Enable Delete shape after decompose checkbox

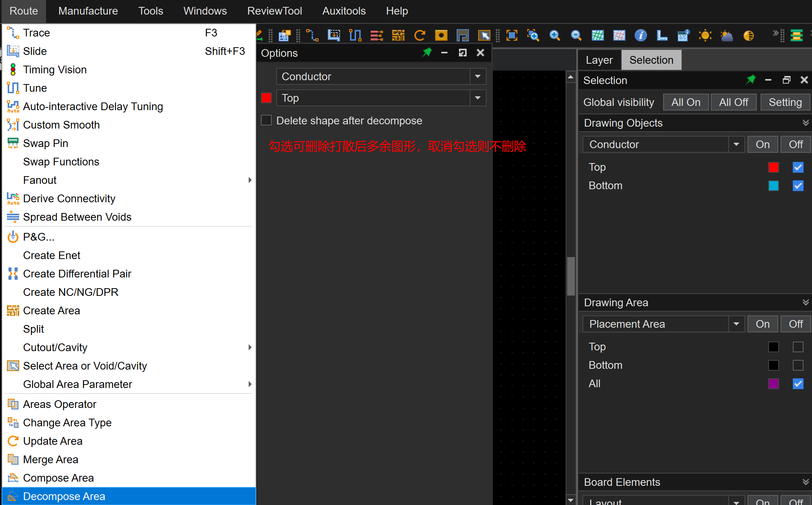pyautogui.click(x=266, y=120)
